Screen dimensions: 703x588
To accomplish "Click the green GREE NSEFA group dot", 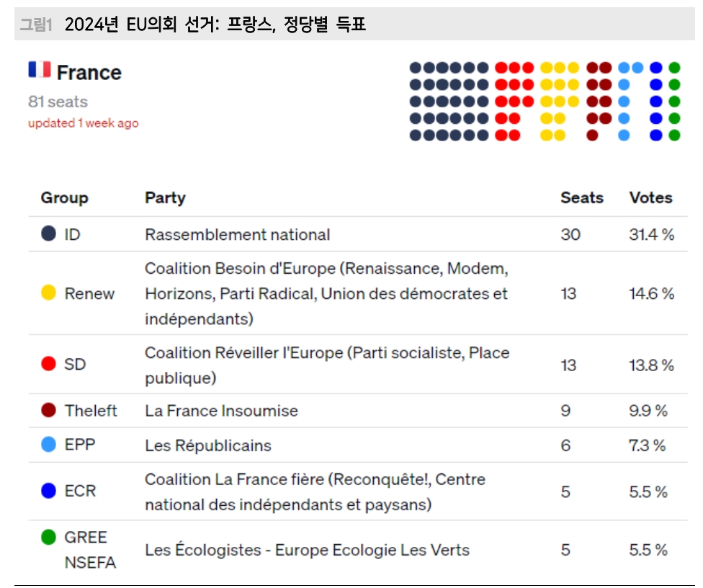I will tap(48, 537).
